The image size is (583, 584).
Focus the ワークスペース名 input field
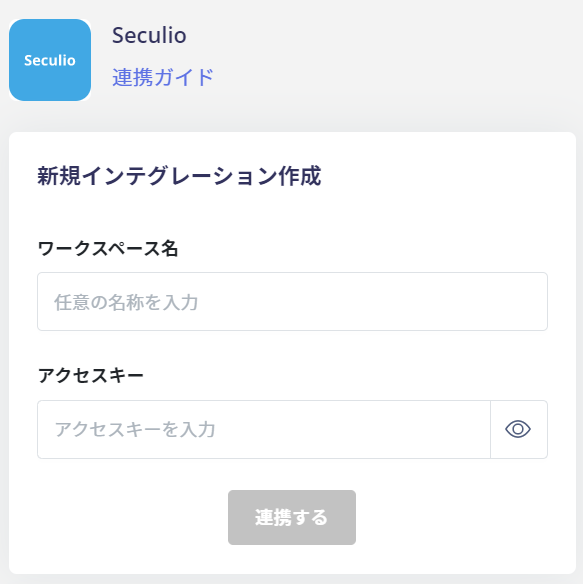pyautogui.click(x=292, y=301)
